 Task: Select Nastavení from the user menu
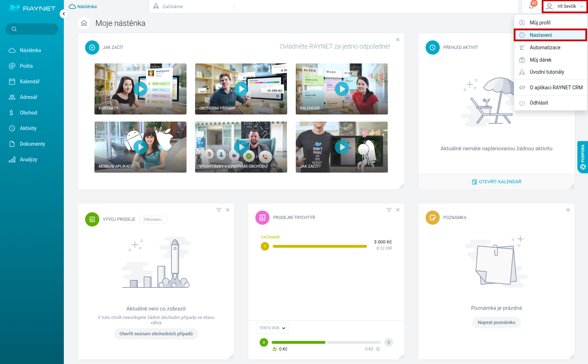click(541, 35)
